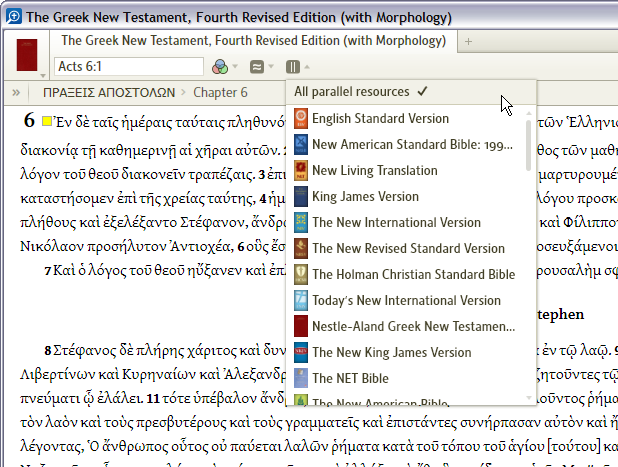Click the Greek word διακονίᾳ
This screenshot has width=618, height=467.
[48, 151]
